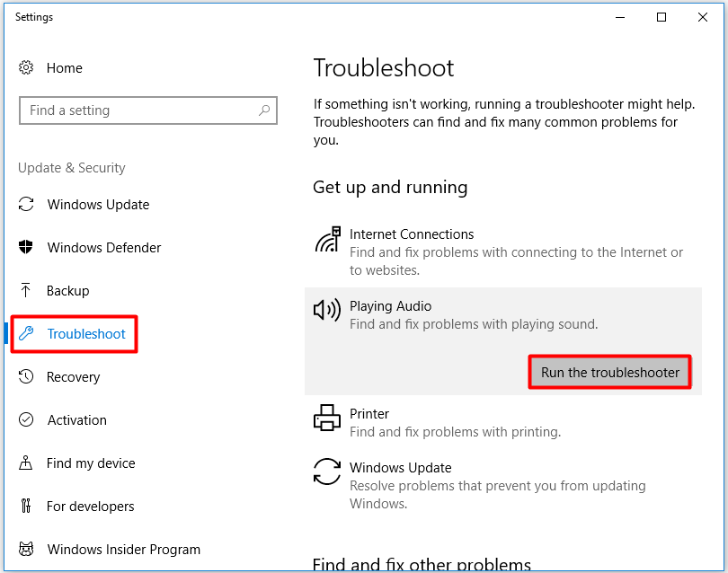Image resolution: width=728 pixels, height=573 pixels.
Task: Open Recovery settings
Action: pos(74,377)
